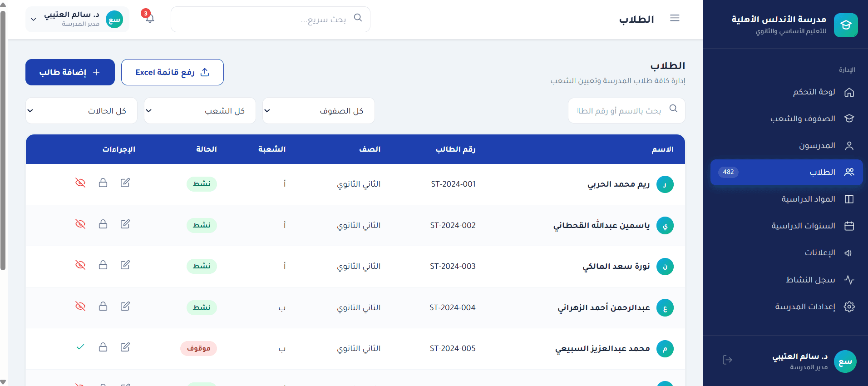Viewport: 868px width, 386px height.
Task: Edit student محمد عبدالعزيز السبيعي
Action: point(125,347)
